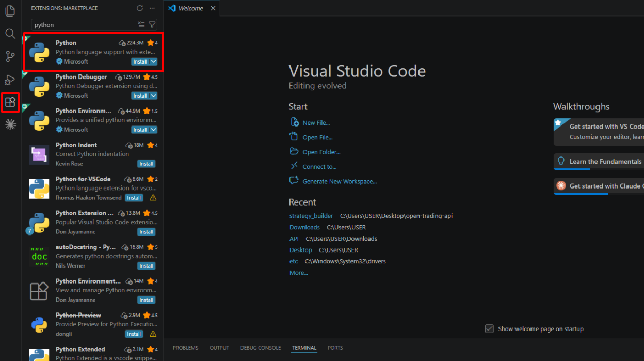644x361 pixels.
Task: Install the Python Preview extension
Action: tap(134, 334)
